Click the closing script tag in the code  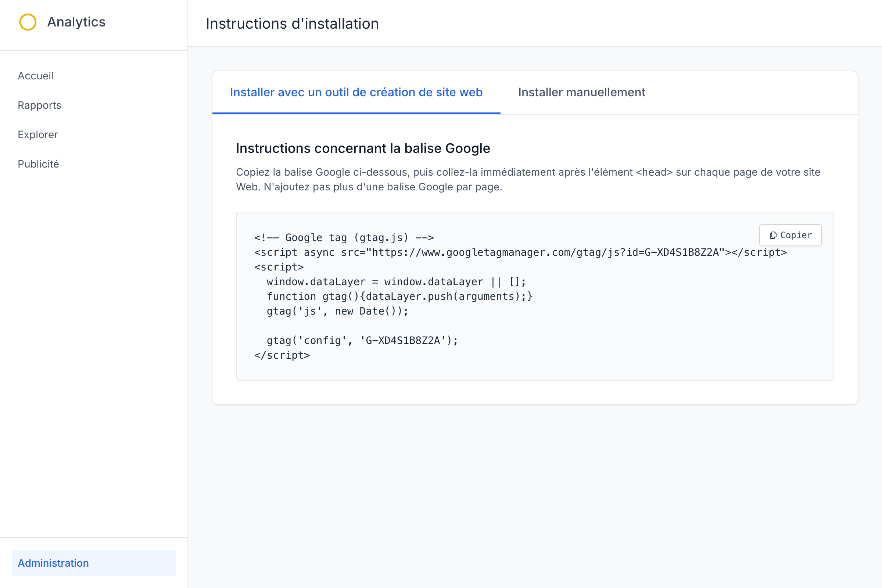(282, 355)
